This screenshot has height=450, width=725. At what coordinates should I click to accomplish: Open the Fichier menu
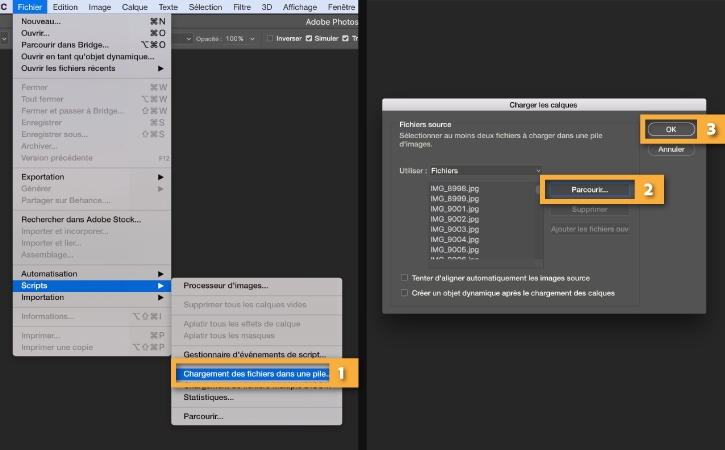[30, 7]
